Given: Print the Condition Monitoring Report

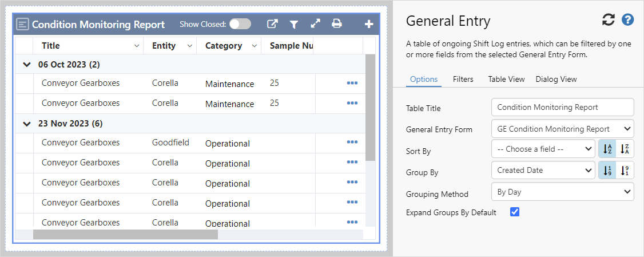Looking at the screenshot, I should point(337,24).
